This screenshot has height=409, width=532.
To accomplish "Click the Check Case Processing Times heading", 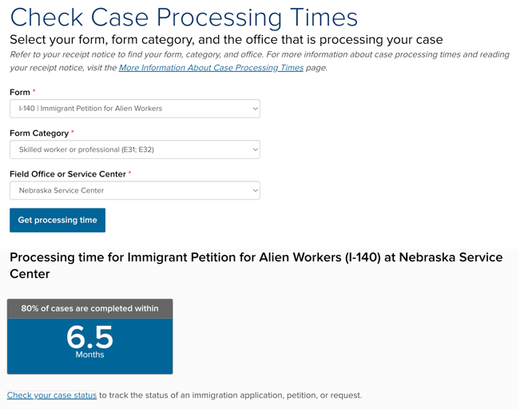I will point(184,17).
